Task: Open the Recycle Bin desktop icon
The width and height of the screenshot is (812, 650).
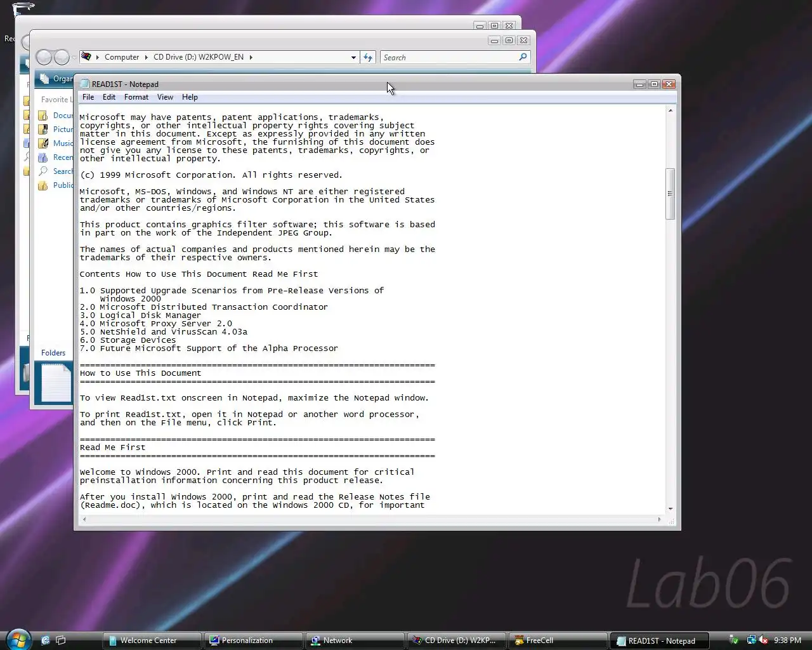Action: pos(22,10)
